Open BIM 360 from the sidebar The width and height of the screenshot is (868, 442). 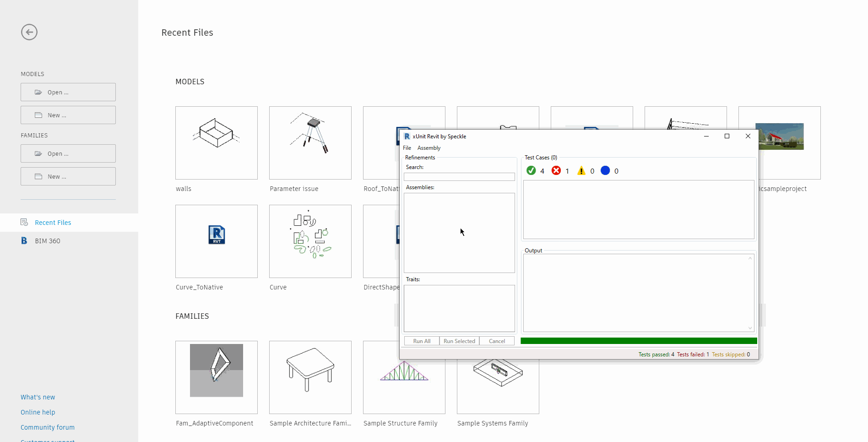47,241
